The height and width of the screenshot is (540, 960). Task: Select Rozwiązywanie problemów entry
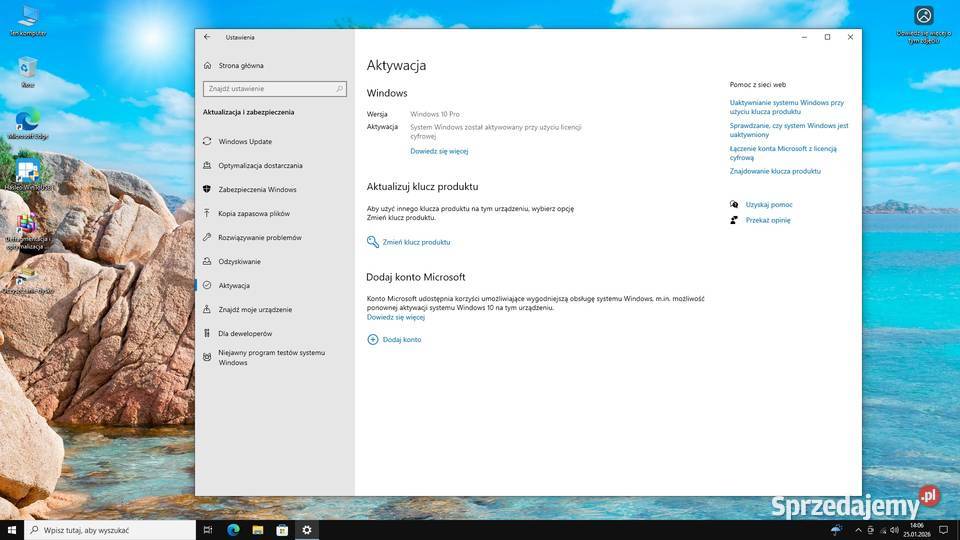pos(260,238)
